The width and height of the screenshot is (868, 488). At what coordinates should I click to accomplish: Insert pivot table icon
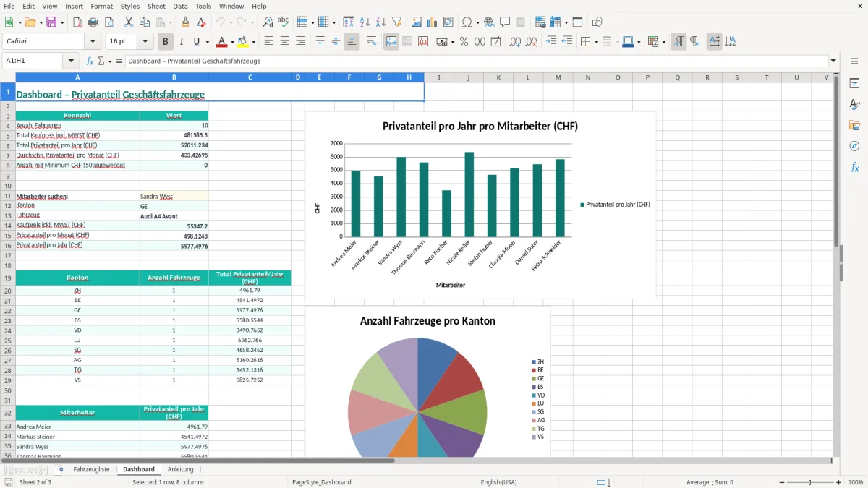448,22
